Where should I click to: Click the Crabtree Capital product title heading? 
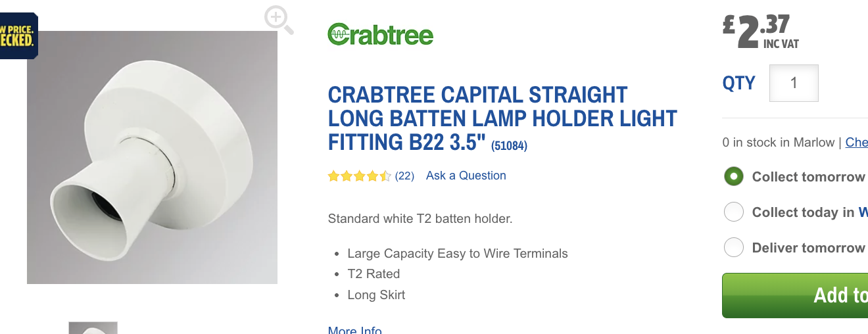click(502, 118)
